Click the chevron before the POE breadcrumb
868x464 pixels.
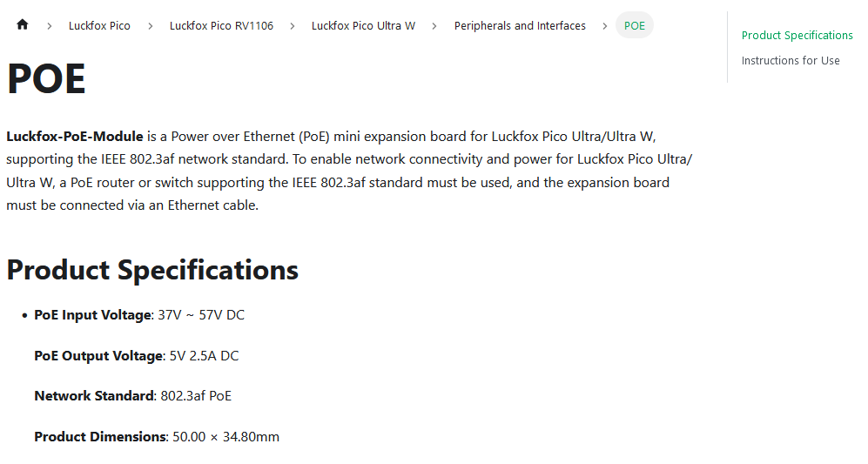click(605, 26)
